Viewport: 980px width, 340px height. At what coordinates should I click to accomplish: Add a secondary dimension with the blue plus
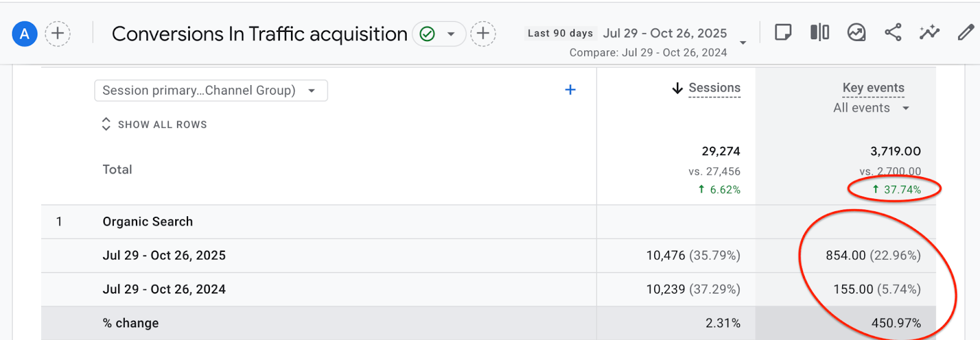point(570,90)
